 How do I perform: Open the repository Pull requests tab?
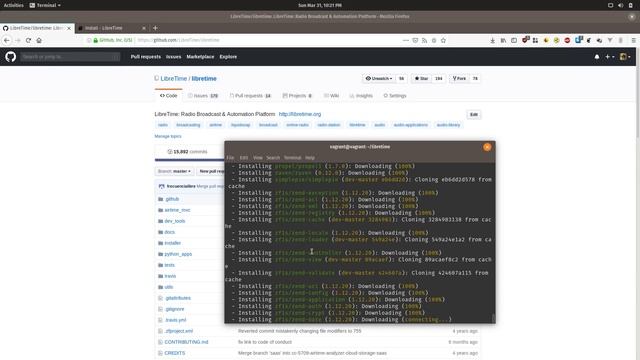(x=250, y=96)
